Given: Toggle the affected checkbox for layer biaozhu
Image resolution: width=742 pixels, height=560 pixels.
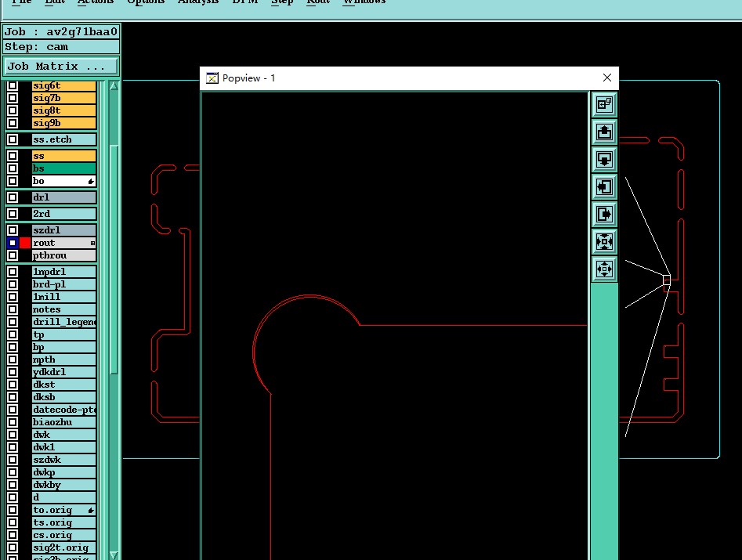Looking at the screenshot, I should pyautogui.click(x=13, y=422).
